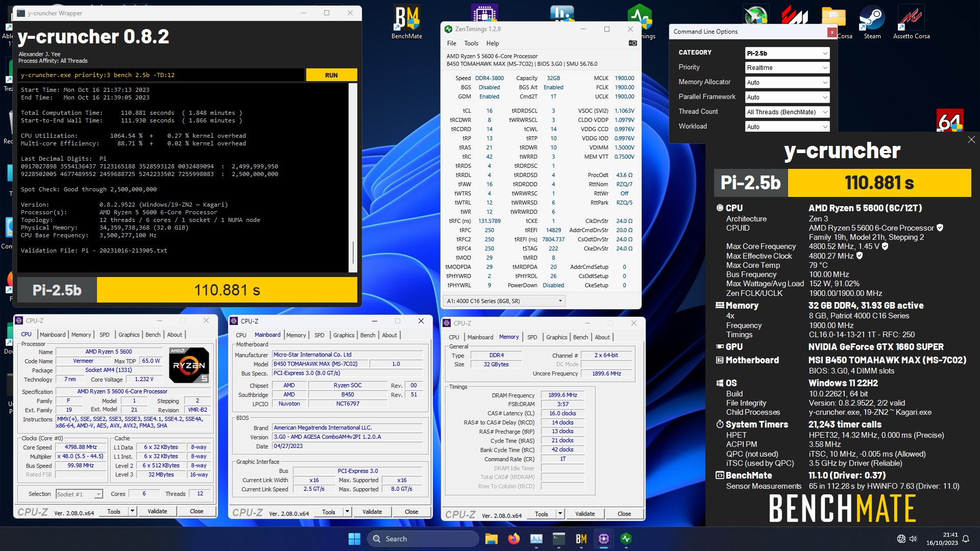The width and height of the screenshot is (980, 551).
Task: Open the Steam desktop shortcut
Action: pos(872,22)
